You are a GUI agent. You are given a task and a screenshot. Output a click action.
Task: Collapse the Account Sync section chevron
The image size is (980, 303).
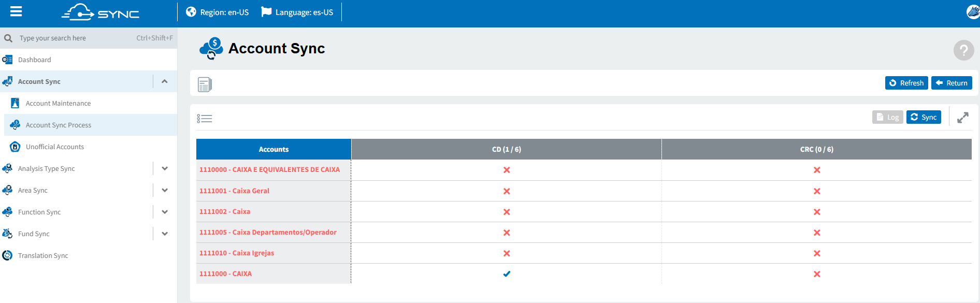(x=165, y=81)
